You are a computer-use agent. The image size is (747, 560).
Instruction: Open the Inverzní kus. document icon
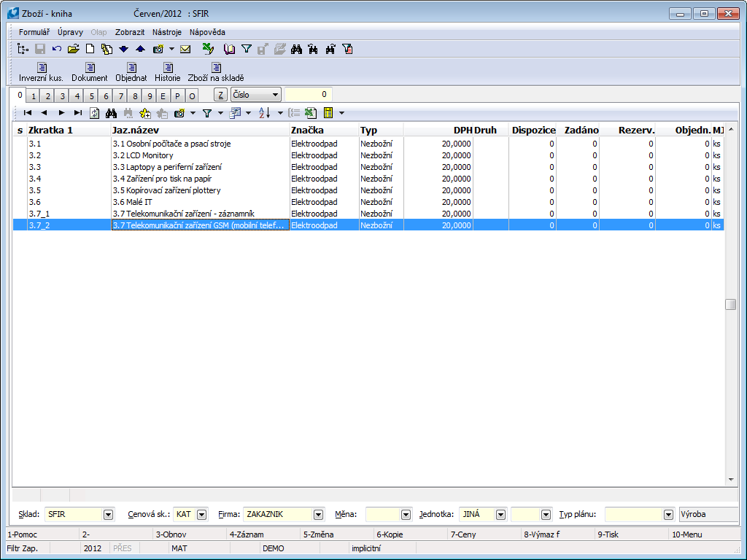(41, 69)
